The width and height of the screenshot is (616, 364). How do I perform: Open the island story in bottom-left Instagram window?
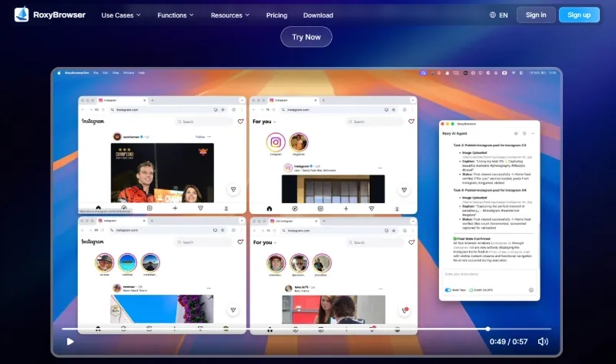click(127, 262)
